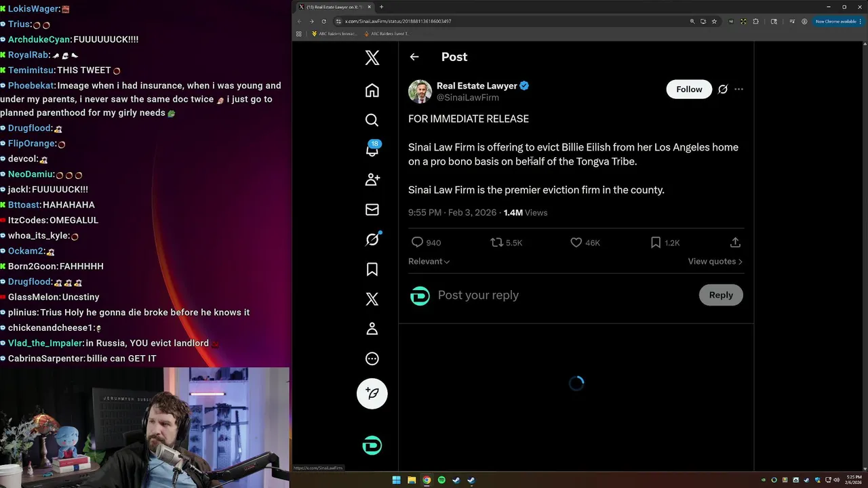Click Chrome icon in taskbar
868x488 pixels.
tap(427, 481)
